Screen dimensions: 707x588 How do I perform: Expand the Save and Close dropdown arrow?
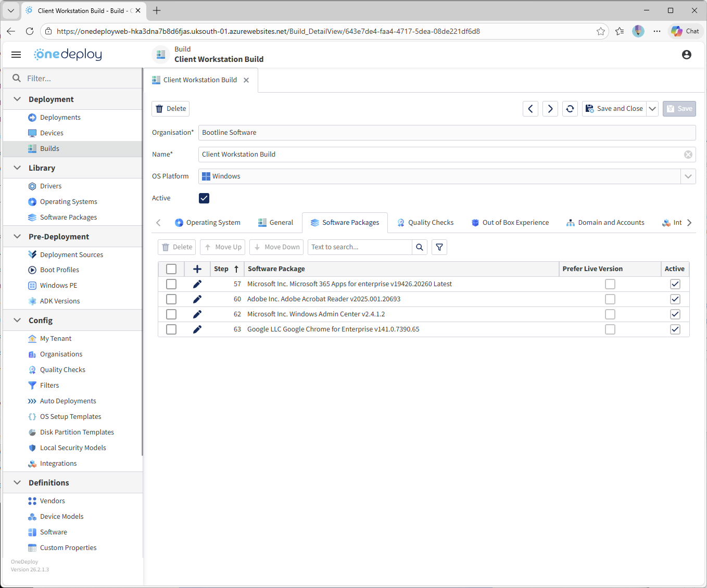[x=652, y=109]
